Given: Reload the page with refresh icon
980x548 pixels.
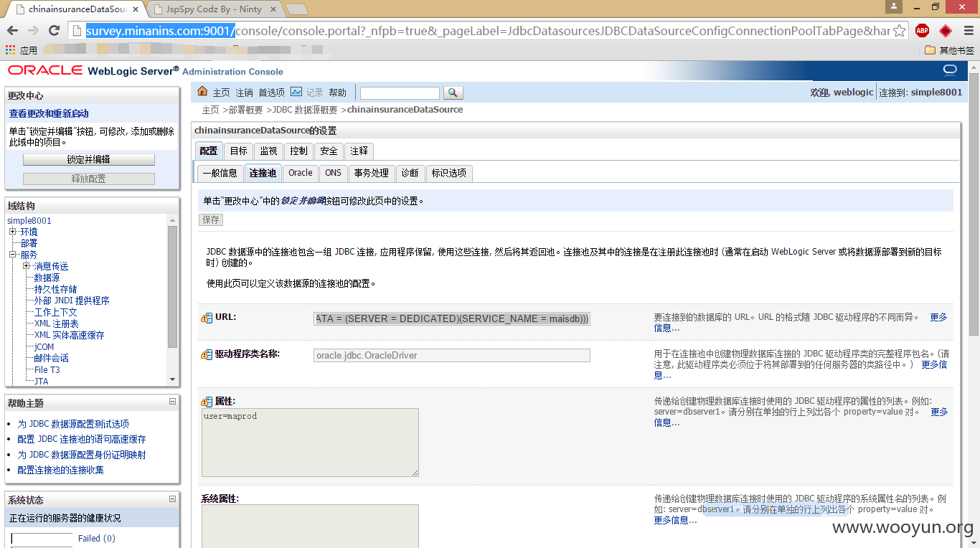Looking at the screenshot, I should click(x=54, y=31).
